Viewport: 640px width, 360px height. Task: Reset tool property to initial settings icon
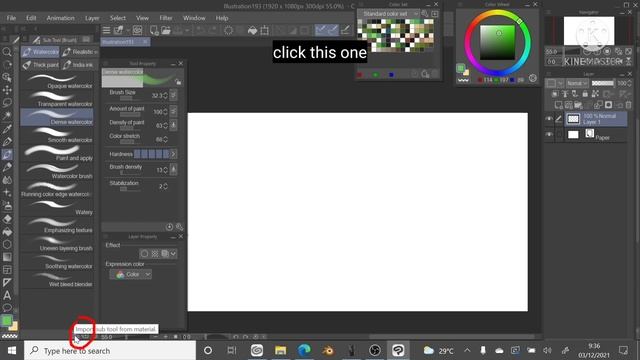[169, 227]
